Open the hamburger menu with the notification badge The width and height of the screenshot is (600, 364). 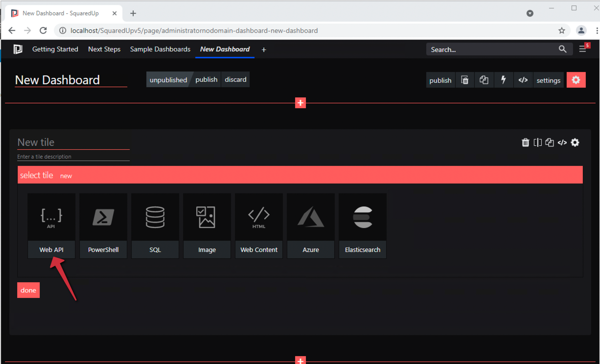(x=583, y=49)
